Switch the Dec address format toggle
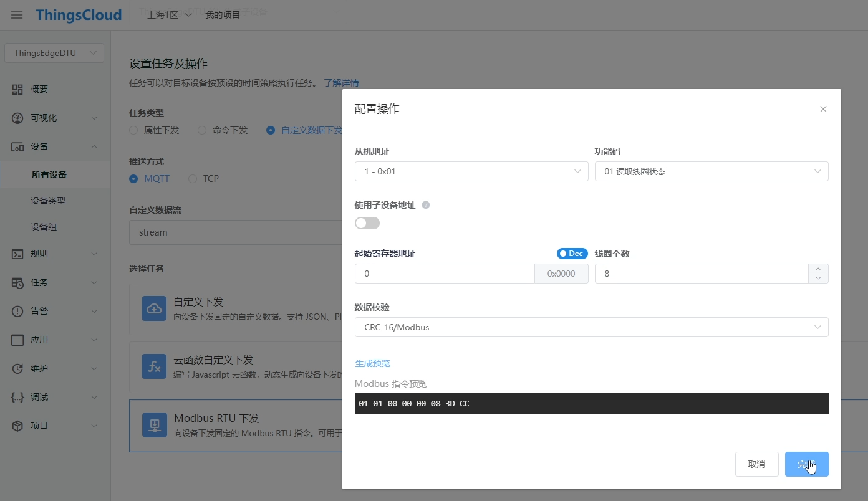Viewport: 868px width, 501px height. [572, 254]
